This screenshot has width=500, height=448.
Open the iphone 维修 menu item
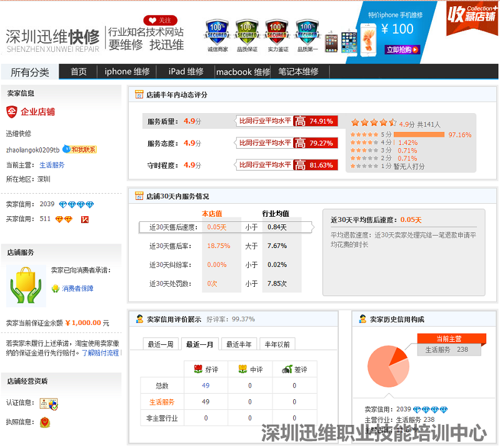coord(127,72)
